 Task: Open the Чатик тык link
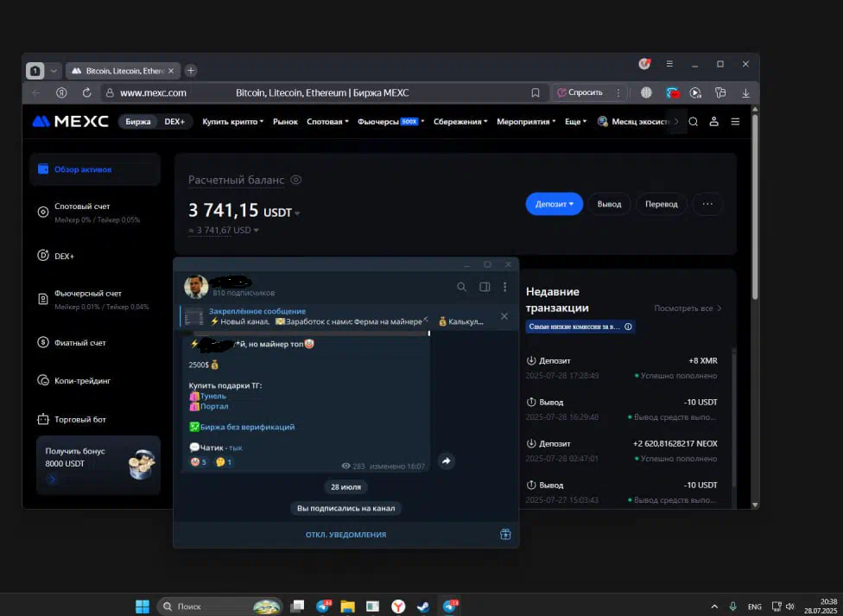tap(236, 448)
